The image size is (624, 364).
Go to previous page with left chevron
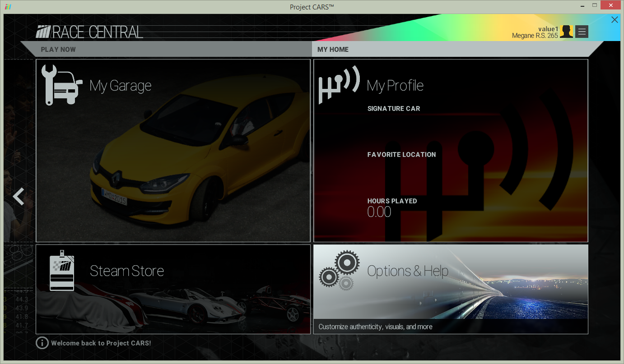pyautogui.click(x=19, y=197)
